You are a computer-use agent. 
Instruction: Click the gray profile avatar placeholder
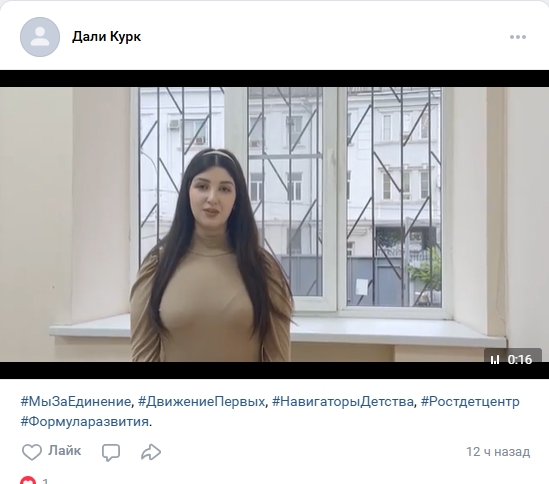pos(40,37)
